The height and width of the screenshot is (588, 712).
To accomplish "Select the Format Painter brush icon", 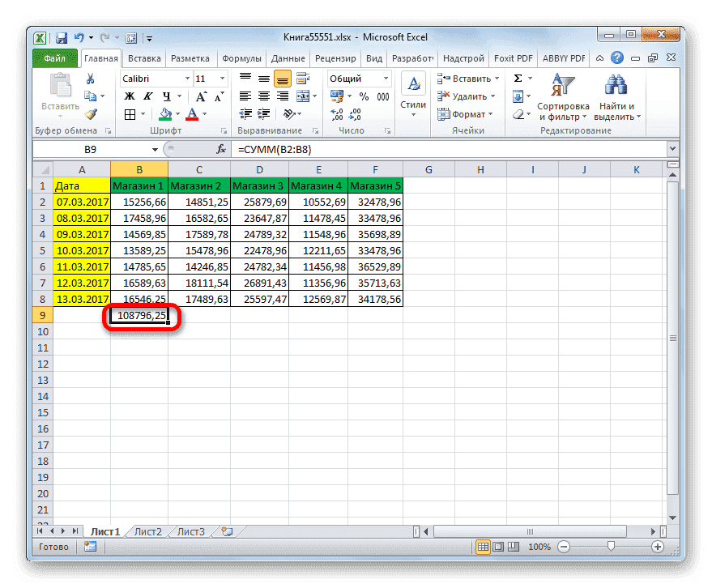I will click(x=90, y=114).
